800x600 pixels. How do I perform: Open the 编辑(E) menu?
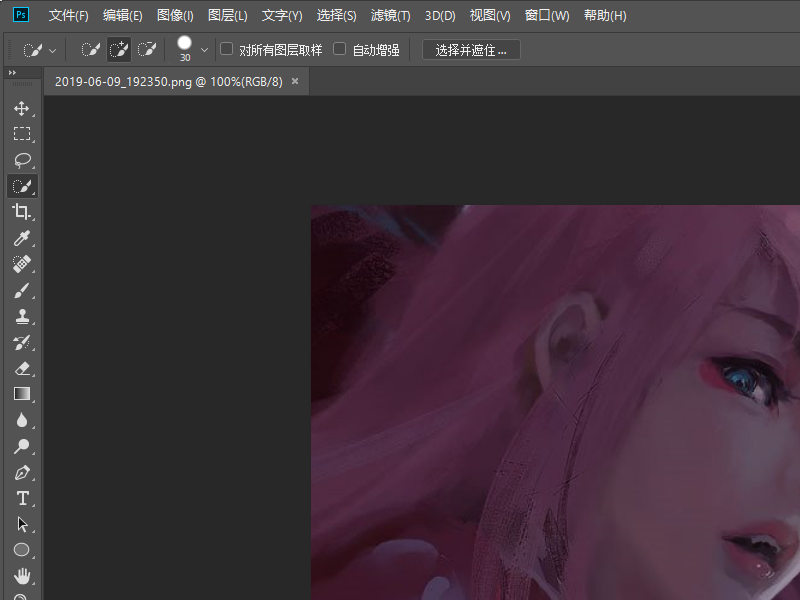tap(122, 15)
